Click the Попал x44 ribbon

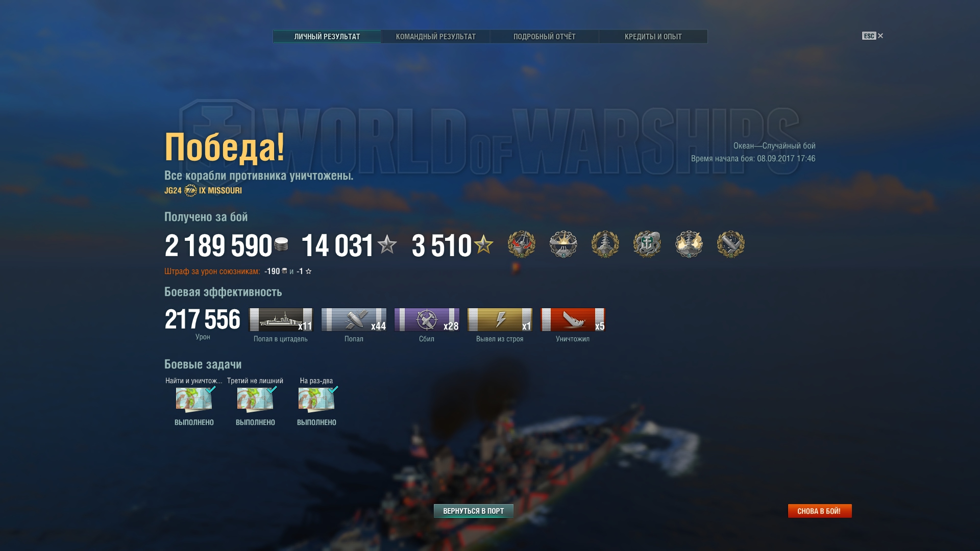(354, 320)
